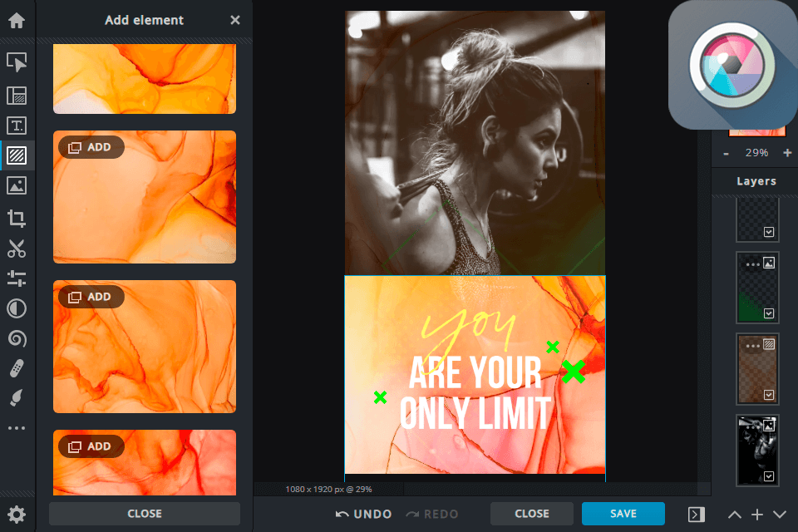Click CLOSE next to the SAVE button

pos(532,514)
